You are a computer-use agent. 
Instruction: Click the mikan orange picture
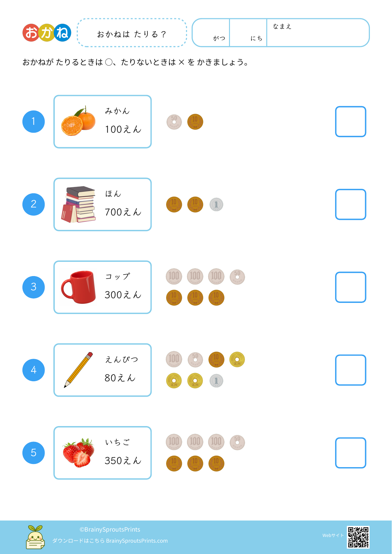tap(78, 122)
